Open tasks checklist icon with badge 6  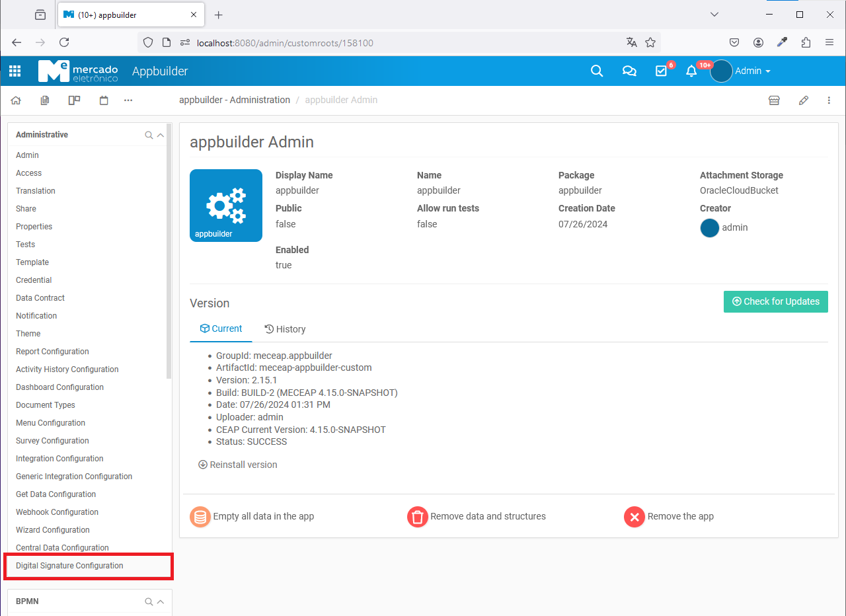point(662,71)
